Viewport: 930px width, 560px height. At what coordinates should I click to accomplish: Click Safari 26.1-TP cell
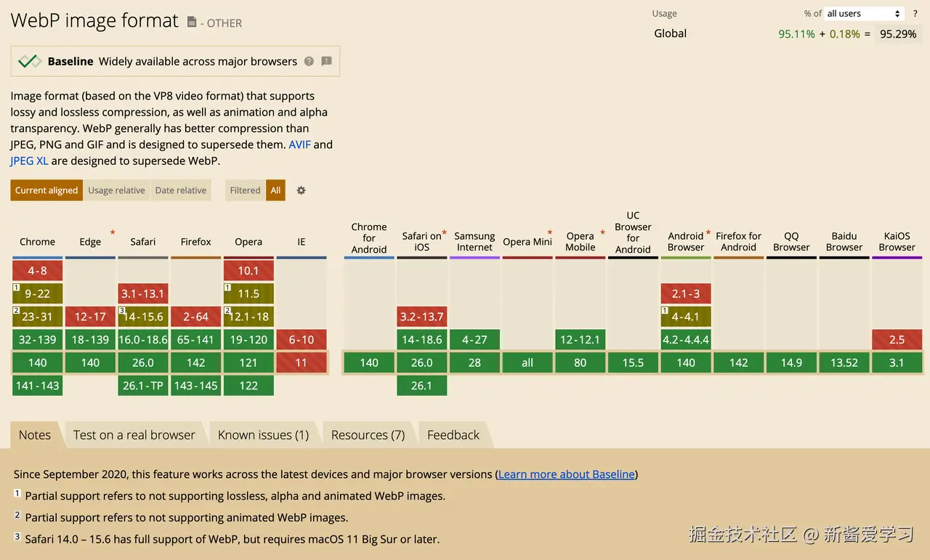click(x=143, y=386)
